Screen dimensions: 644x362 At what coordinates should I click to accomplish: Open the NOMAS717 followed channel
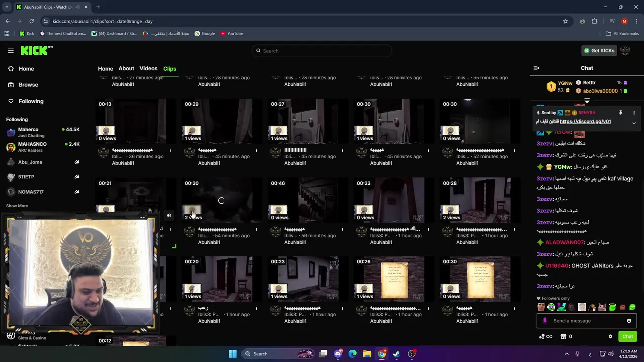click(43, 192)
